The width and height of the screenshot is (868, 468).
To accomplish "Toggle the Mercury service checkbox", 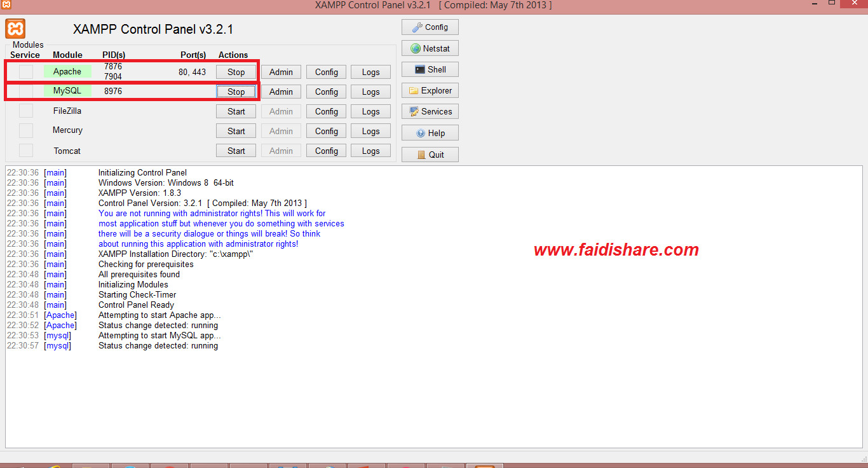I will [26, 131].
